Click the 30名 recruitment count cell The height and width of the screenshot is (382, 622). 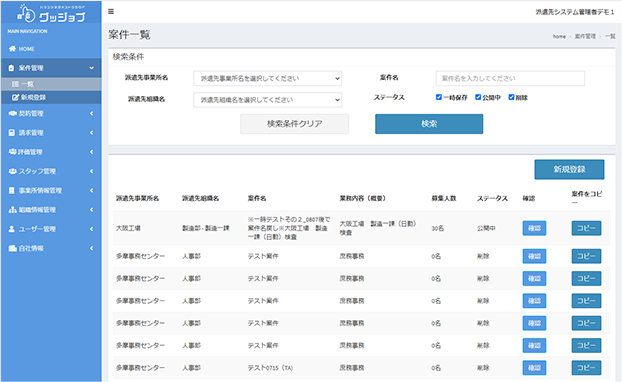coord(438,228)
